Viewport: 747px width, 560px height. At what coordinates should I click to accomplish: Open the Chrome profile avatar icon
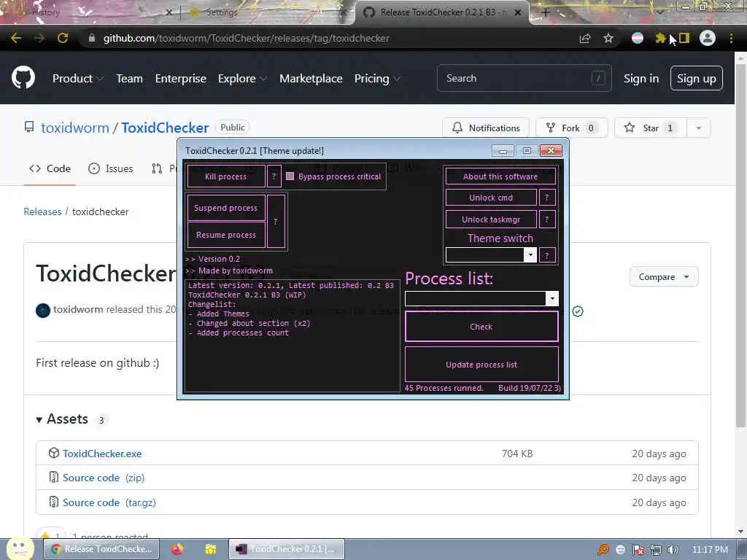[708, 38]
